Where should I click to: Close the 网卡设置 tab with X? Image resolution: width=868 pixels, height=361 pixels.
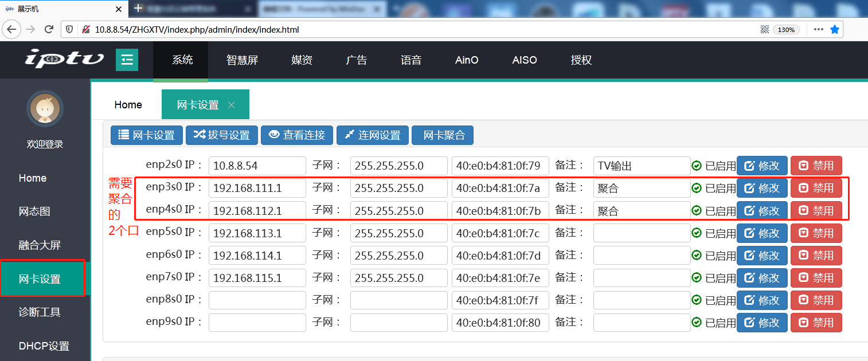click(232, 105)
